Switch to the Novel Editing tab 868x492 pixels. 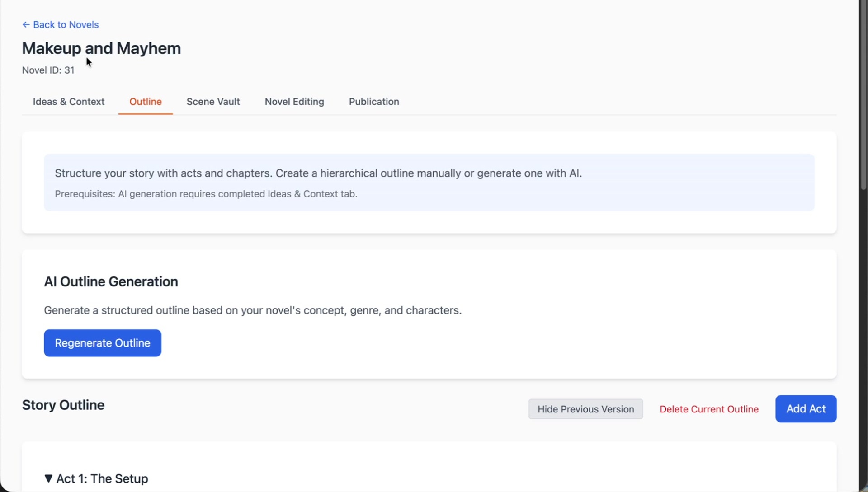coord(294,102)
